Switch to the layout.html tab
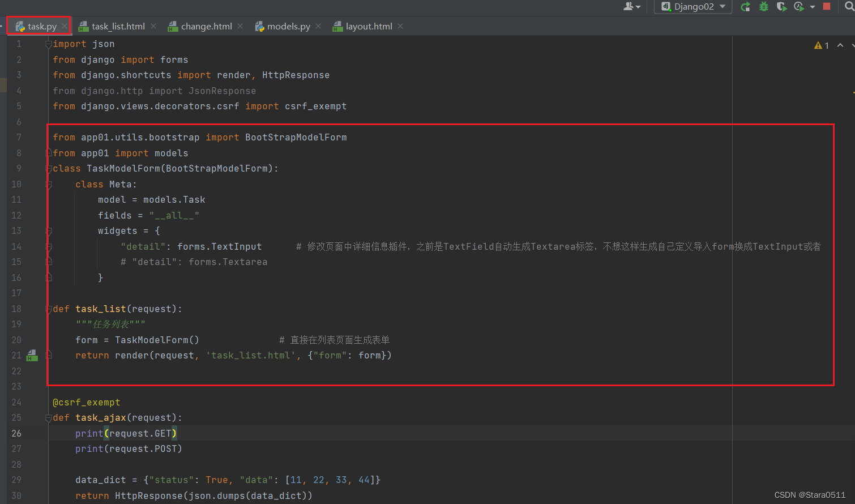The height and width of the screenshot is (504, 855). click(x=369, y=27)
